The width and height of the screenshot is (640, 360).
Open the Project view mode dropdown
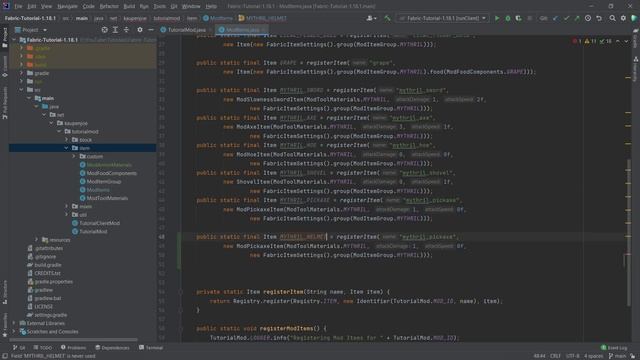31,30
